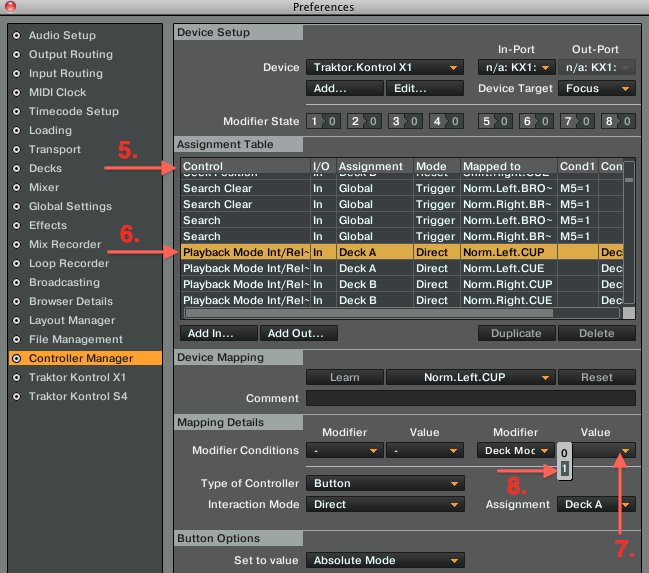Select Controller Manager in the sidebar

(x=80, y=358)
